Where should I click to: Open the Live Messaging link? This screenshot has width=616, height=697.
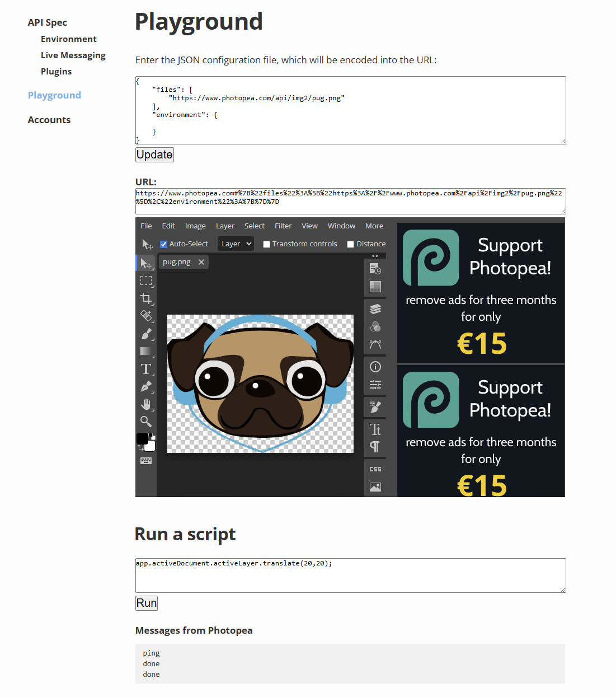(x=73, y=55)
